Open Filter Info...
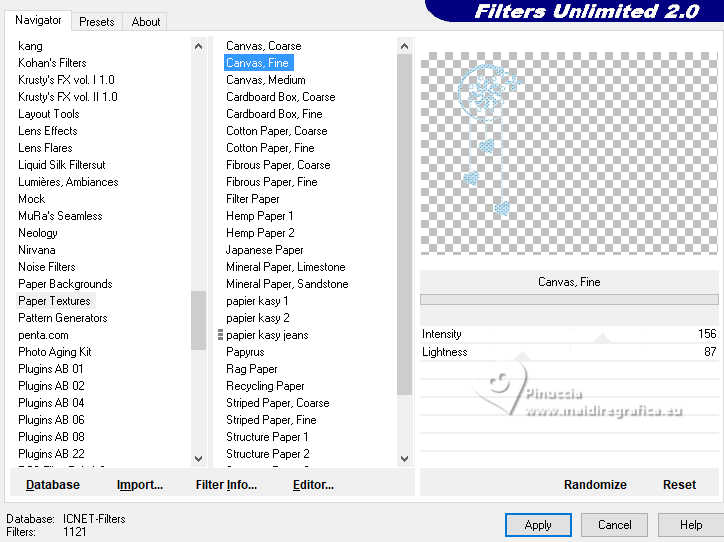This screenshot has height=542, width=724. [x=226, y=485]
